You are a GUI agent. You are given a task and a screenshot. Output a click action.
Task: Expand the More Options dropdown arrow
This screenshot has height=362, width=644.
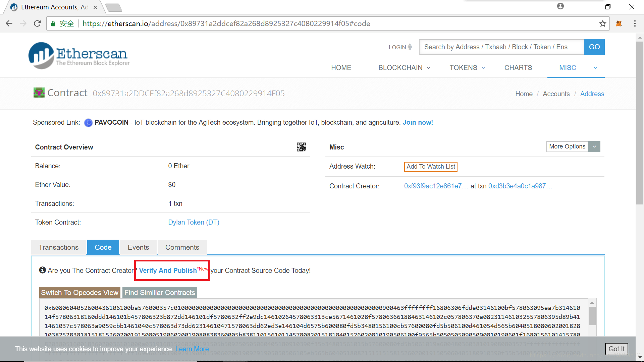594,146
